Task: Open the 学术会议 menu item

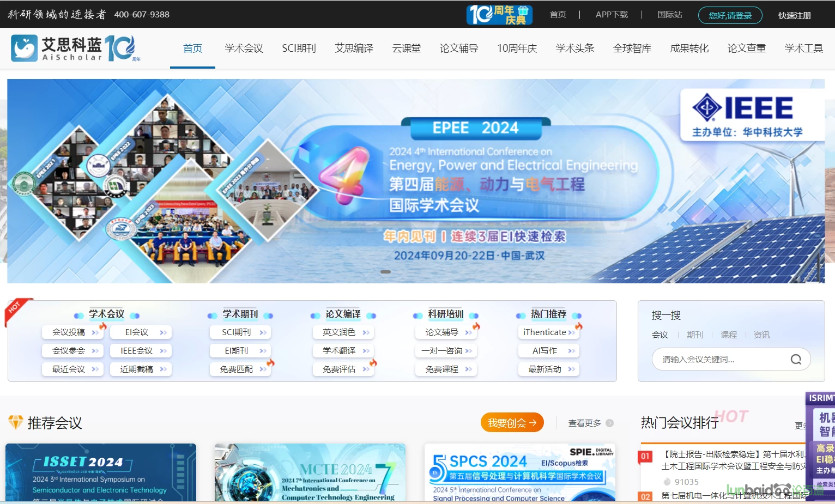Action: tap(244, 48)
